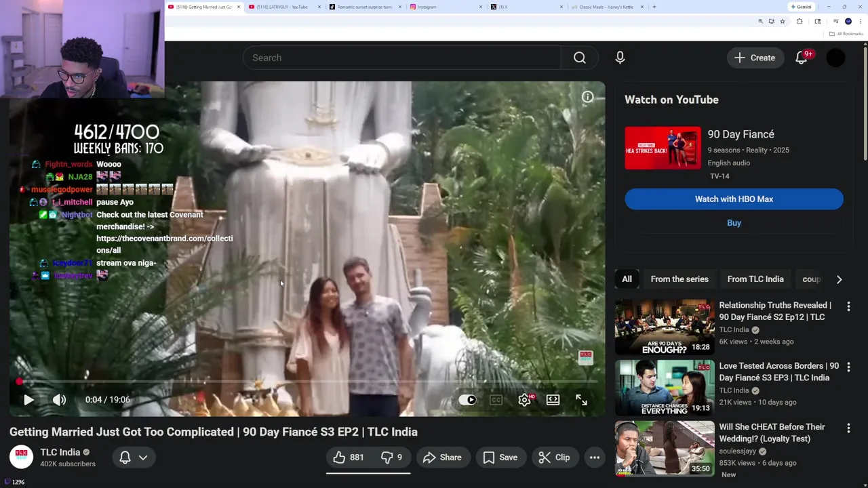The image size is (868, 488).
Task: Open player settings gear
Action: click(x=524, y=400)
